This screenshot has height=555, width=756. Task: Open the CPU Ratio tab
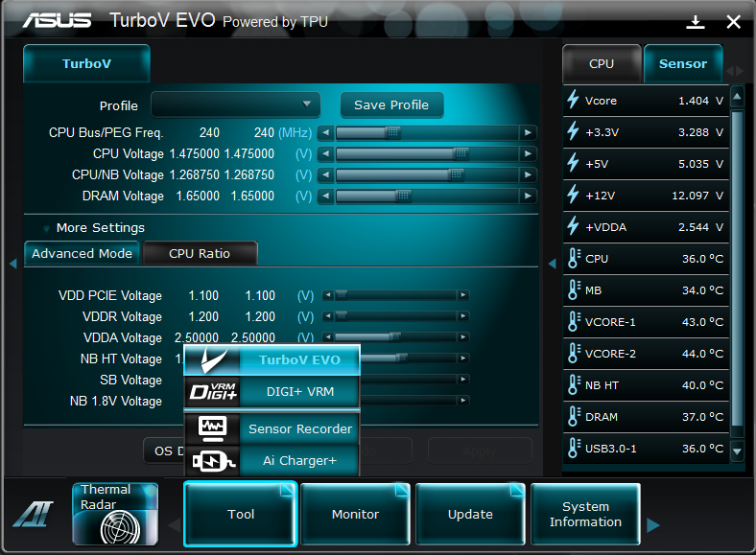[x=200, y=253]
